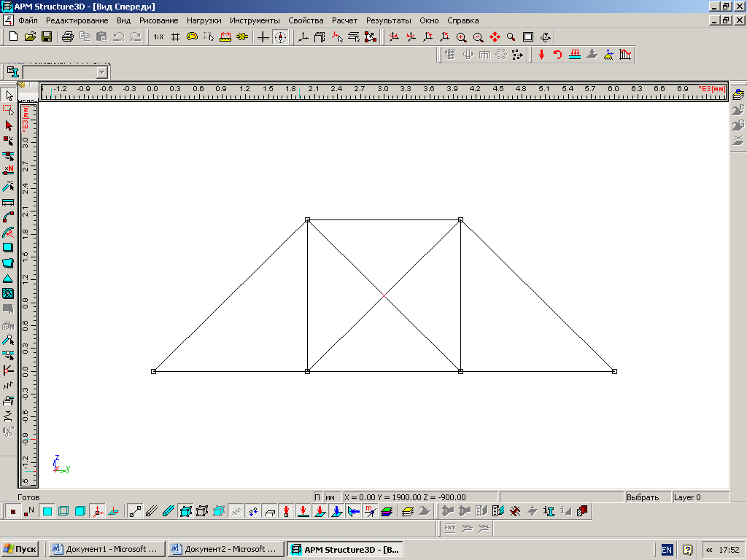The height and width of the screenshot is (560, 747).
Task: Open the color palette settings icon
Action: coord(192,36)
